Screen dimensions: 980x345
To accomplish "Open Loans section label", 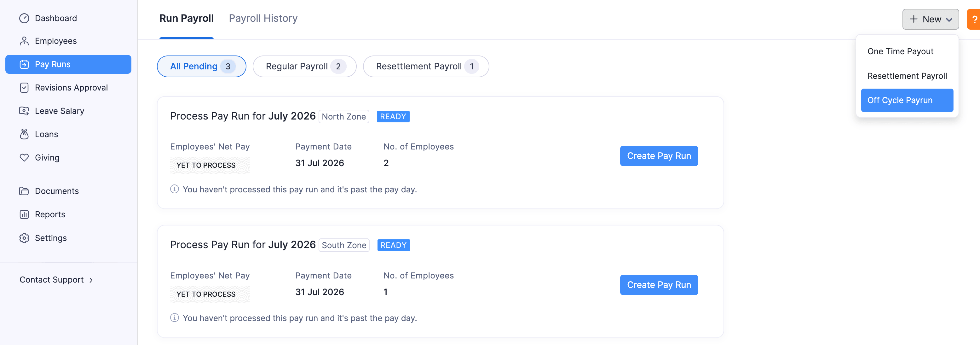I will pos(46,134).
